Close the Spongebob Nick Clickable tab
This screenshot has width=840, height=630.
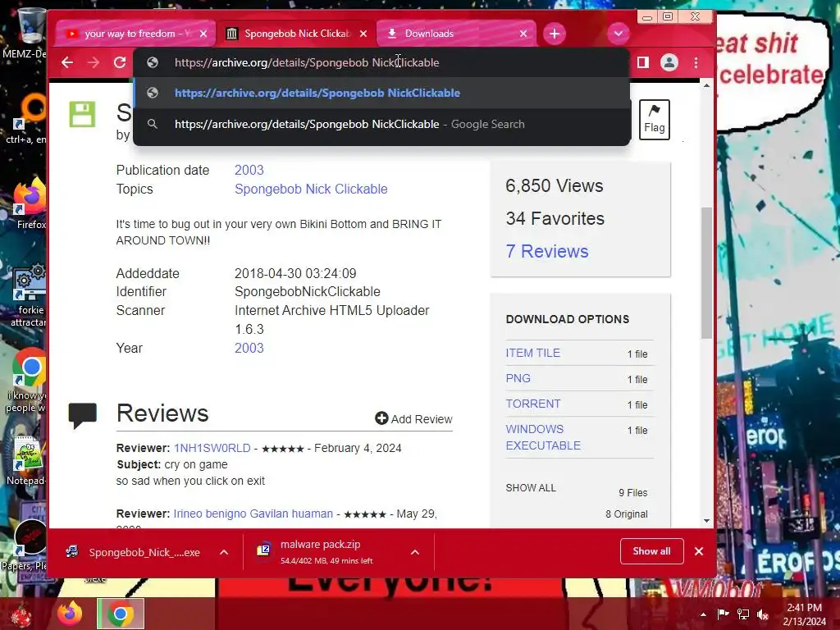[x=363, y=34]
